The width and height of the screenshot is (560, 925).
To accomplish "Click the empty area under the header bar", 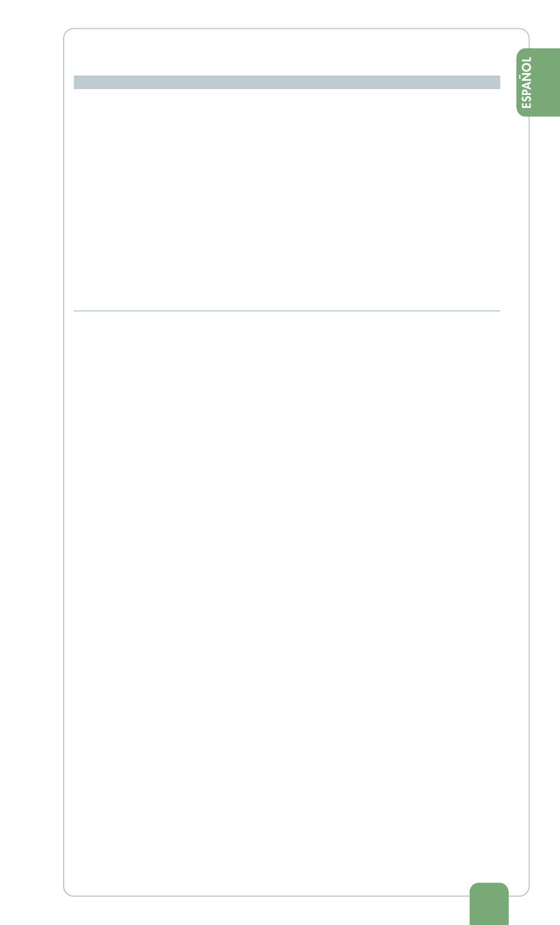I will pos(286,199).
